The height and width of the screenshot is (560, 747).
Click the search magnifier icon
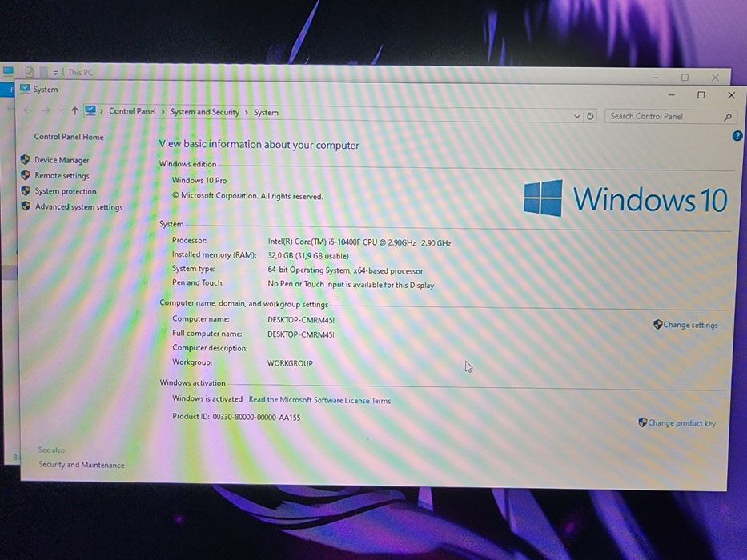[728, 117]
